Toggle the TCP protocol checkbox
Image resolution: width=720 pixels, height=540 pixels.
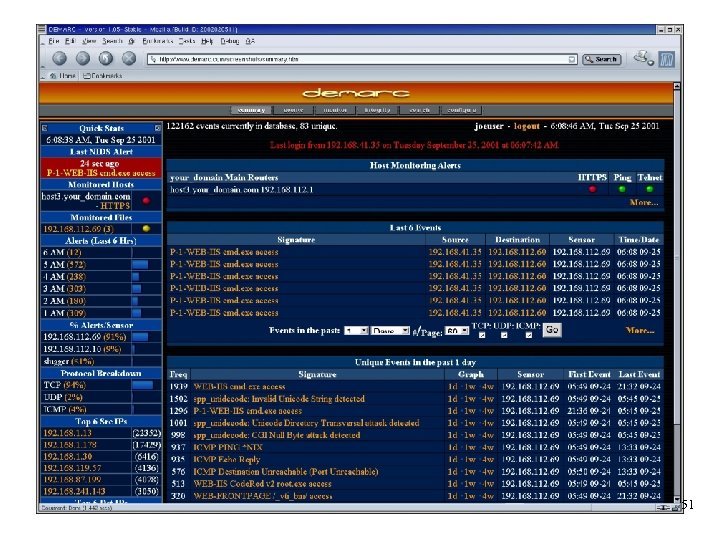point(482,335)
